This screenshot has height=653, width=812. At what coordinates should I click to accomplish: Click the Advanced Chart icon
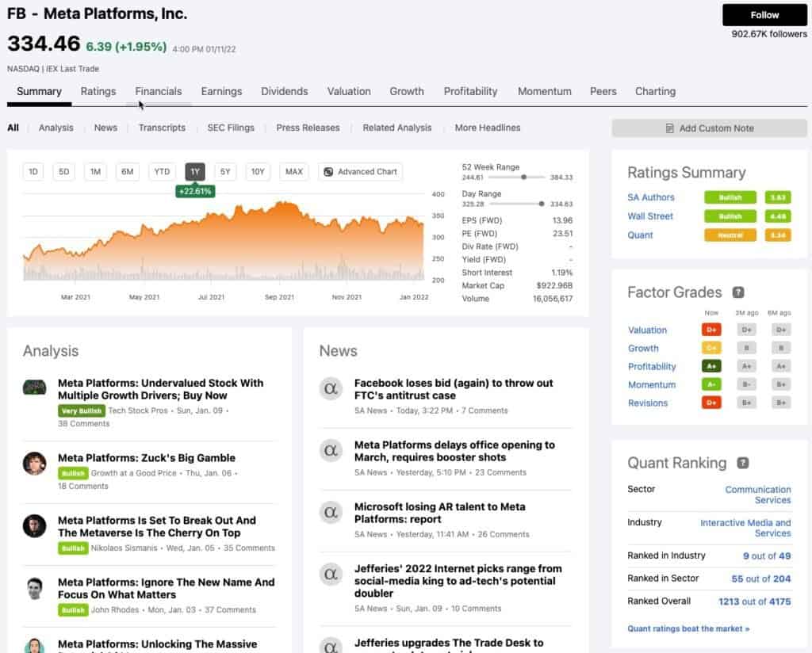[328, 172]
